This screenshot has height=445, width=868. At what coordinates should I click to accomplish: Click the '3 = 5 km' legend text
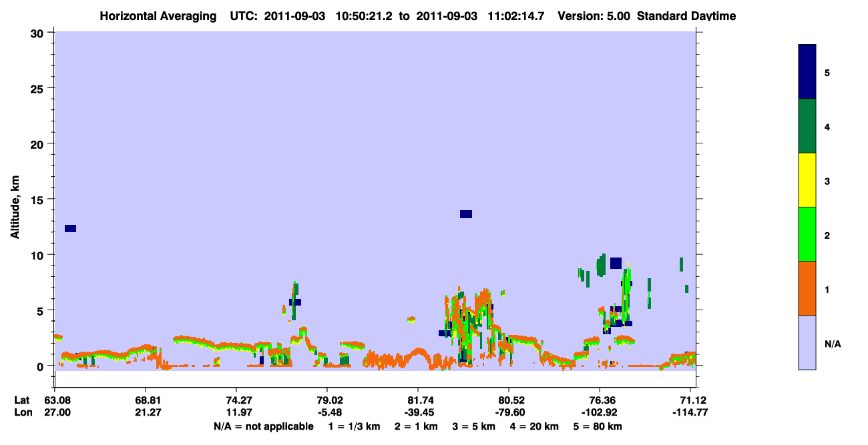pyautogui.click(x=474, y=426)
